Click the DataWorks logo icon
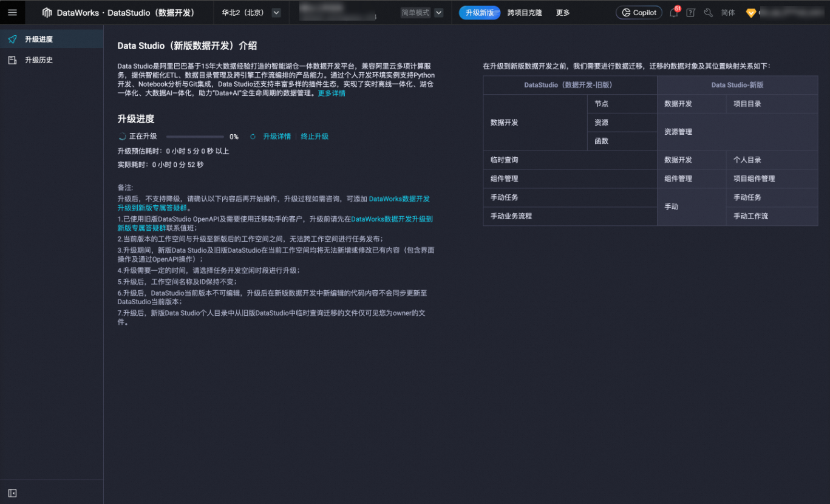Screen dimensions: 830x504 [x=47, y=13]
